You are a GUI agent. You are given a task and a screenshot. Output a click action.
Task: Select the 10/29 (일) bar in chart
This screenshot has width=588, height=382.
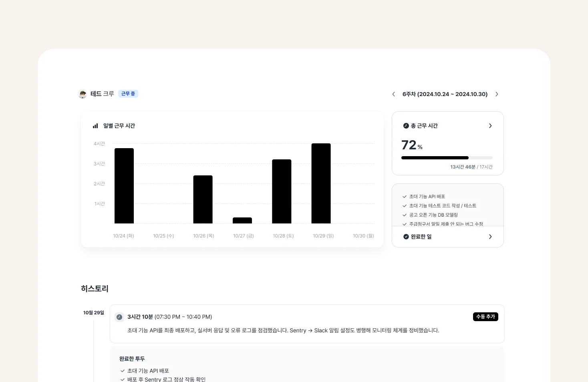click(x=321, y=183)
